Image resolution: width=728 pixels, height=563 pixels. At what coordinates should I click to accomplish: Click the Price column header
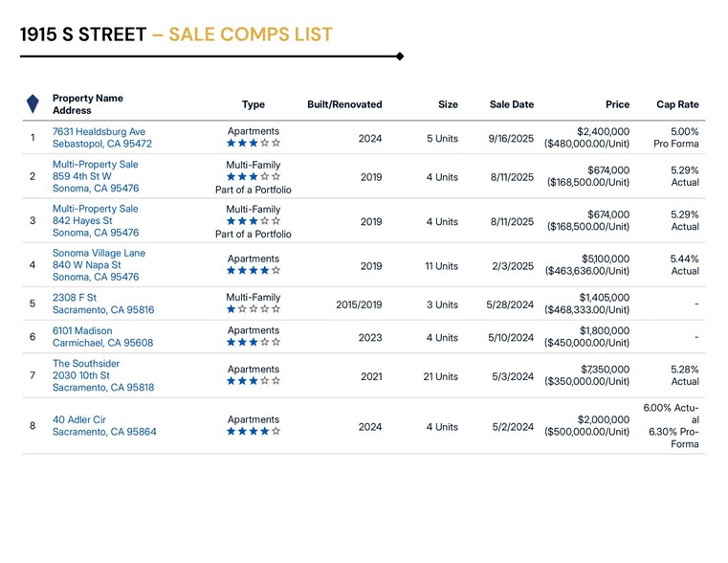[x=617, y=104]
